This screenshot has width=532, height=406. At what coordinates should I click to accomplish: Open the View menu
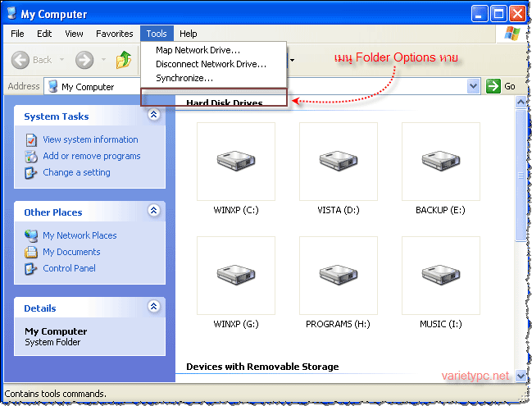tap(74, 34)
